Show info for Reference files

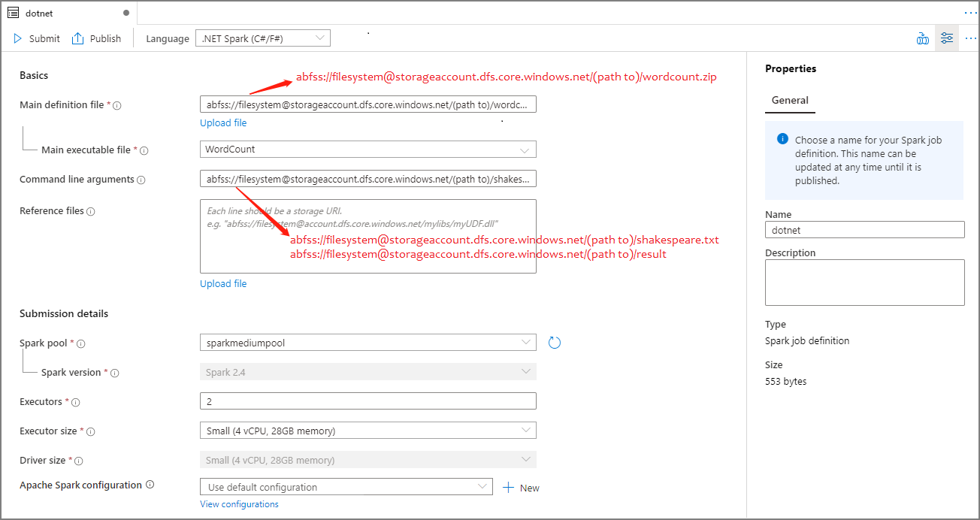91,211
